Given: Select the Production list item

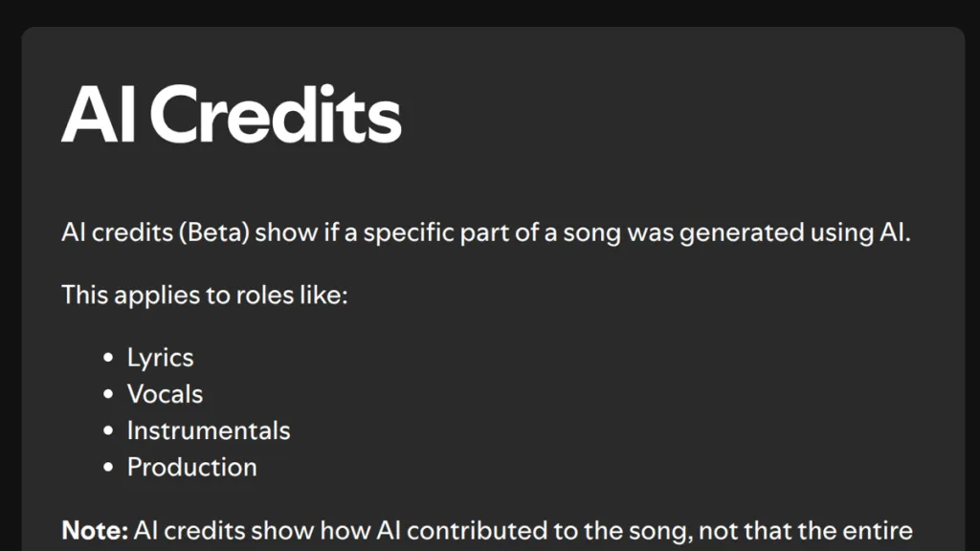Looking at the screenshot, I should coord(191,467).
